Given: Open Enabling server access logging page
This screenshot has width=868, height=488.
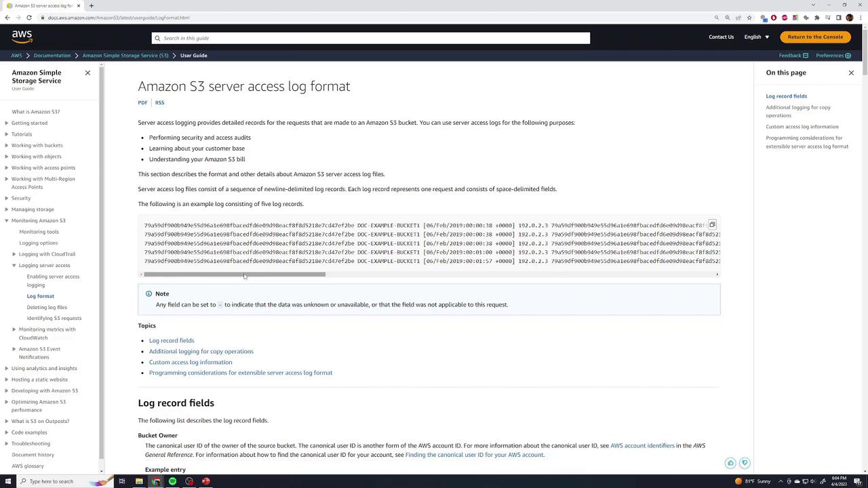Looking at the screenshot, I should click(53, 281).
